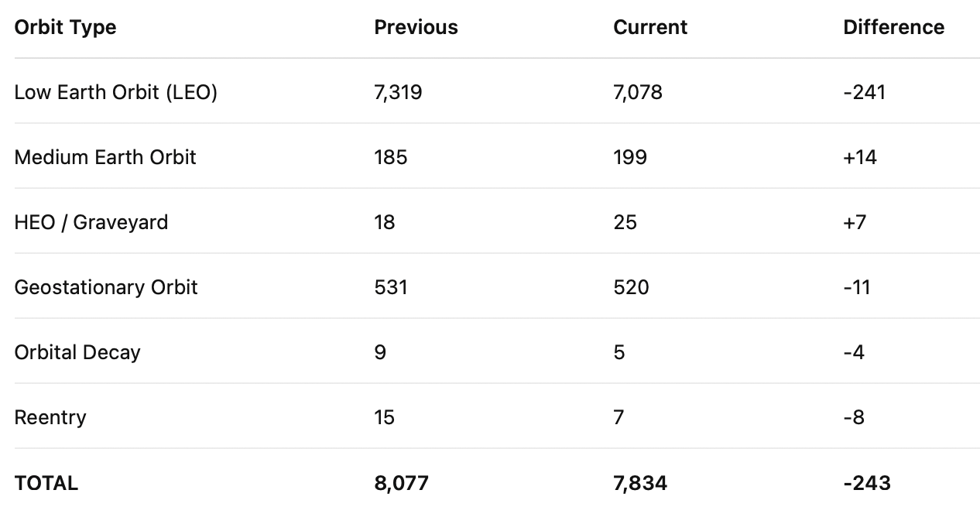Screen dimensions: 980x514
Task: Click the previous LEO value 7,319
Action: coord(398,93)
